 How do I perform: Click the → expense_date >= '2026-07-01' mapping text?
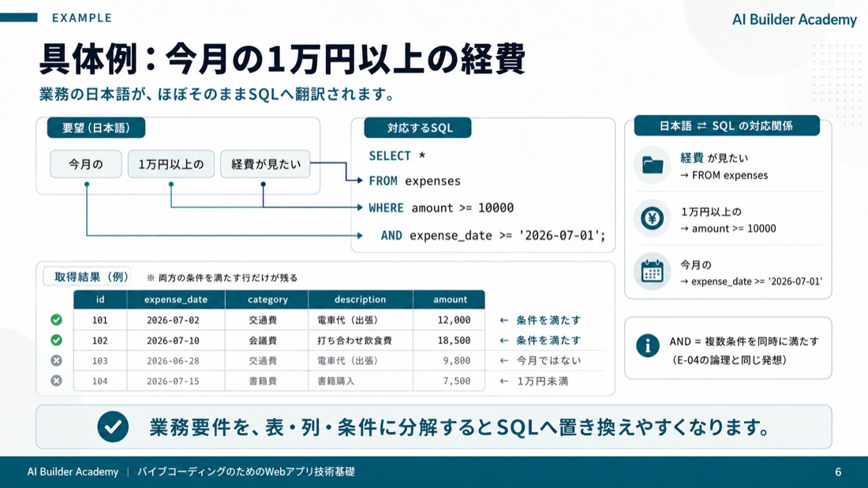click(x=751, y=281)
